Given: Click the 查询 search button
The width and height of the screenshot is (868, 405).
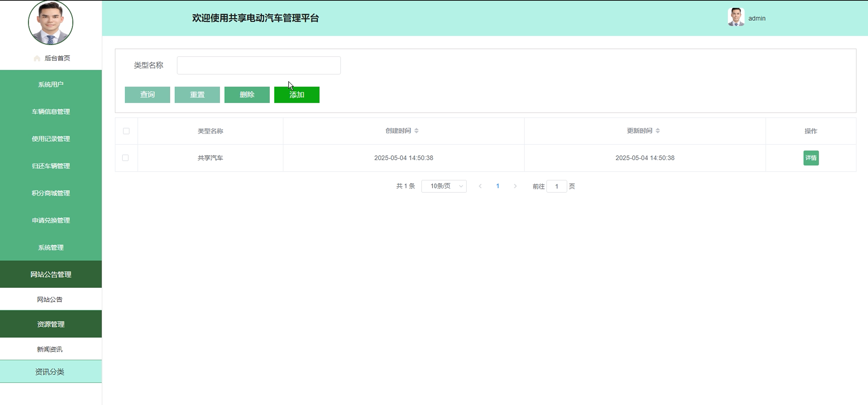Looking at the screenshot, I should 147,95.
